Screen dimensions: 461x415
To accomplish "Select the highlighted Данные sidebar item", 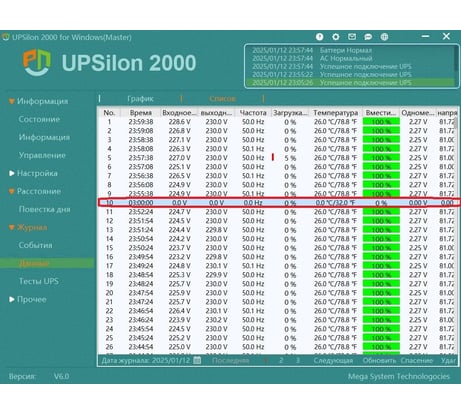I will tap(47, 263).
